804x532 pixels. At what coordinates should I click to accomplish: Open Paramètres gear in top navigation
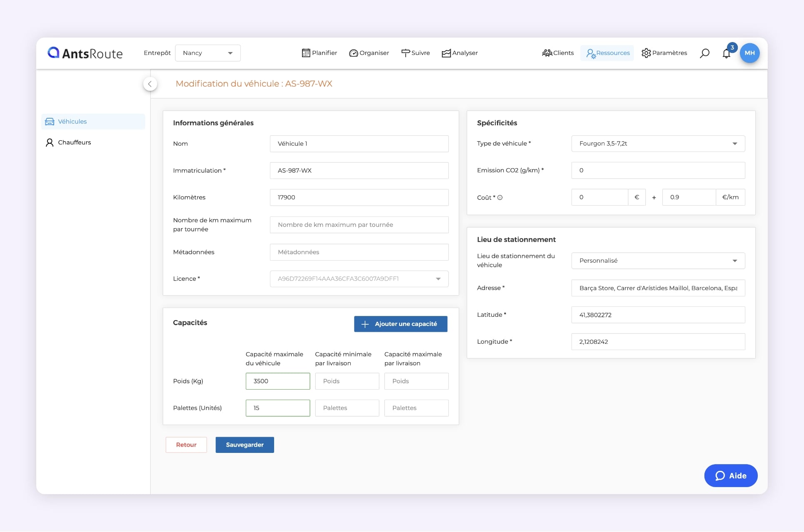point(664,53)
